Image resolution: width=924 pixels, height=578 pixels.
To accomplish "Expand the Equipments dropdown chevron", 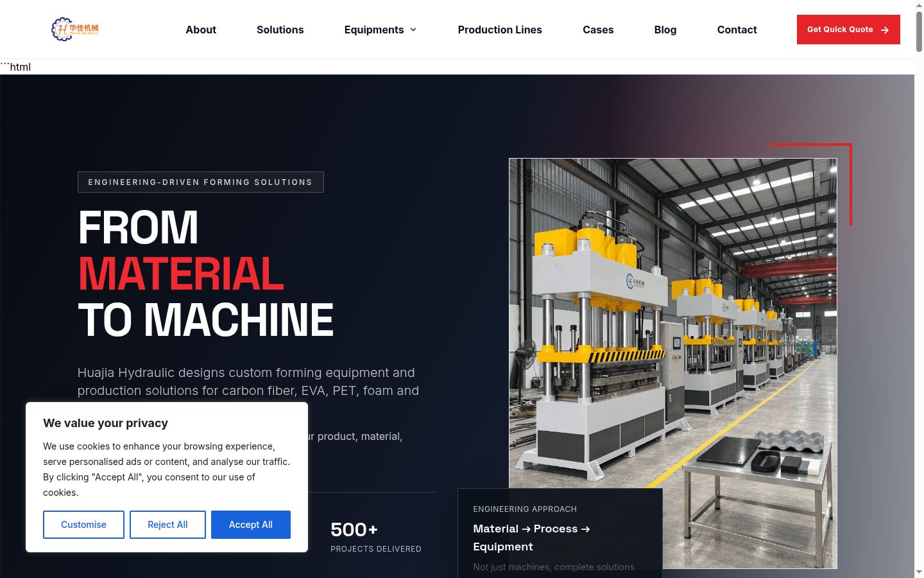I will pos(413,30).
